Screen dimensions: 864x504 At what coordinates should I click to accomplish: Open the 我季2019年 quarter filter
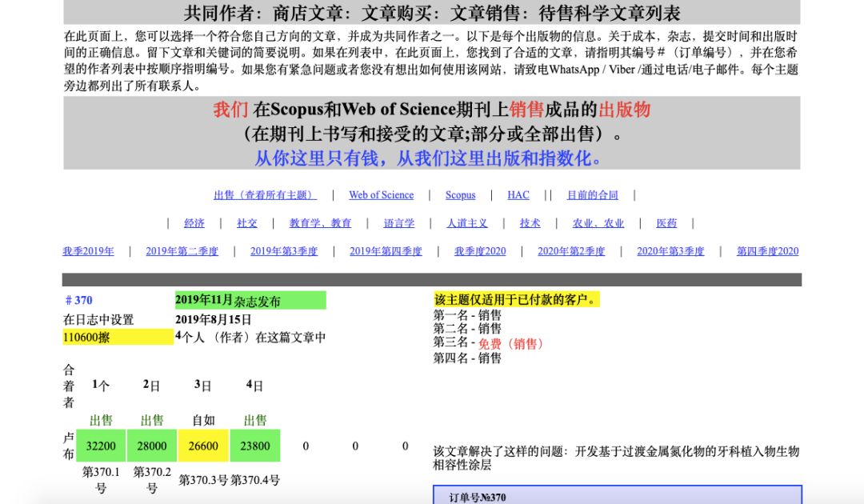[x=88, y=250]
